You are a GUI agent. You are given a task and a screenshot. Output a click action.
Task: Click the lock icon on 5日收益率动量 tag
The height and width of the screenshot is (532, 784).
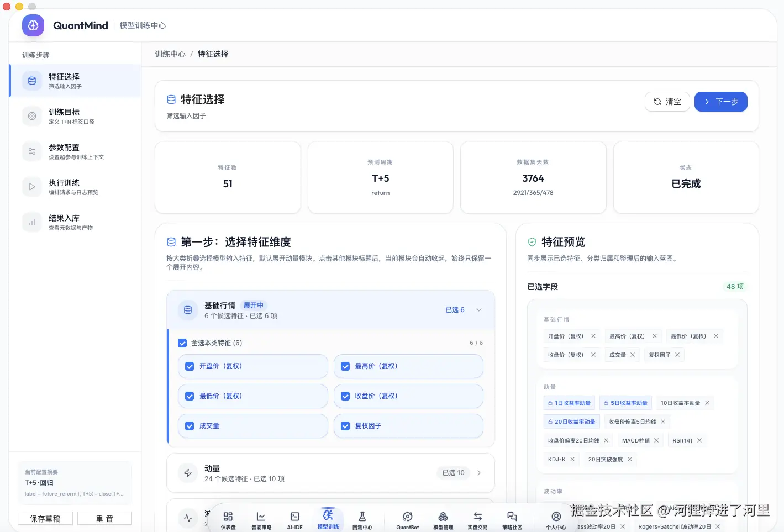(x=606, y=403)
